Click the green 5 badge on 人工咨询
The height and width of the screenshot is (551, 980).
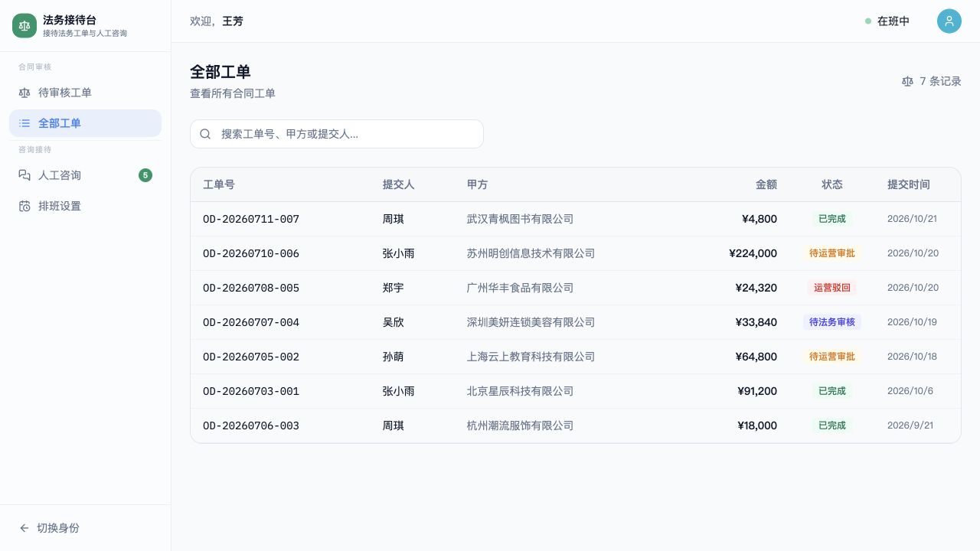145,175
